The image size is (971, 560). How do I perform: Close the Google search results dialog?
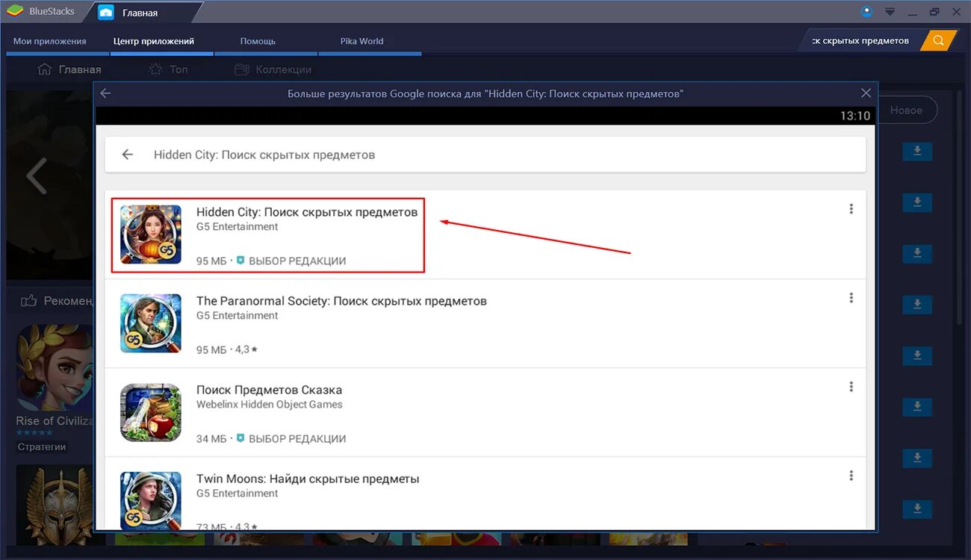click(x=866, y=93)
